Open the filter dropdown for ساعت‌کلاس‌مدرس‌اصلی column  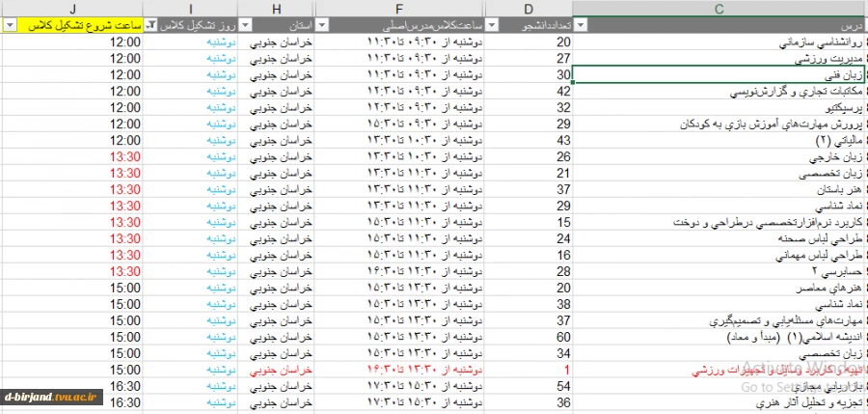(x=322, y=25)
